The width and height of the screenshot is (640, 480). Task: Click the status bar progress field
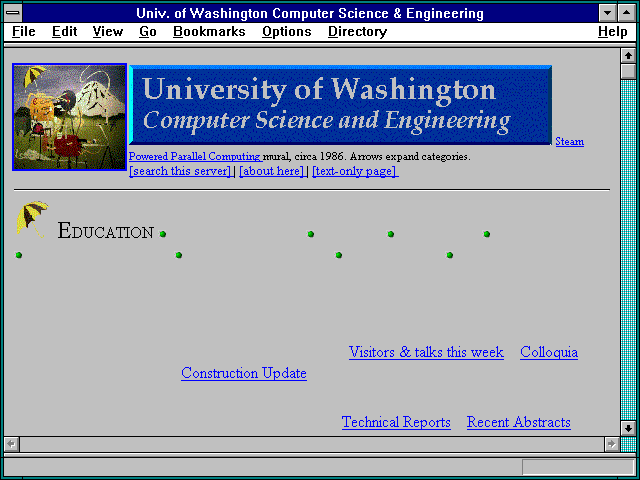point(578,467)
